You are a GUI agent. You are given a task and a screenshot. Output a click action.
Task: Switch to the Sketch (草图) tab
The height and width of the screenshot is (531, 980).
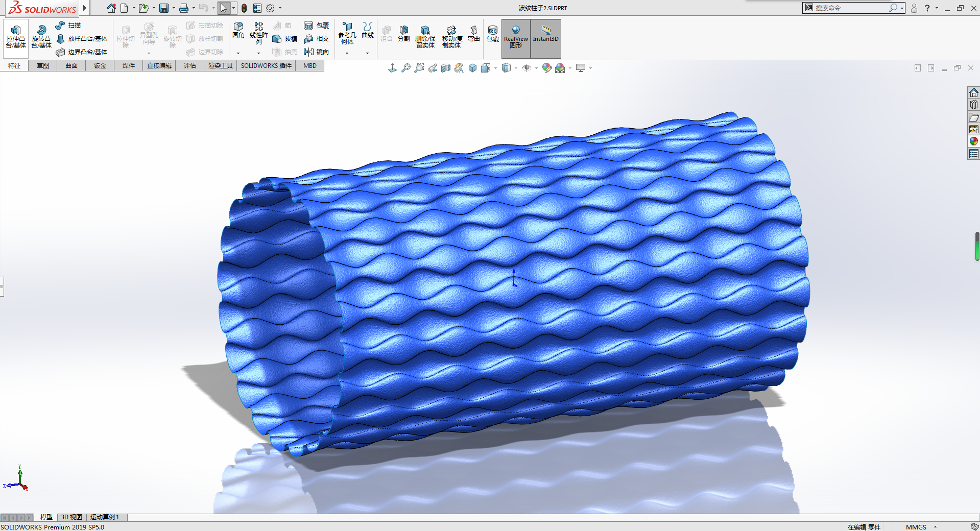point(43,66)
